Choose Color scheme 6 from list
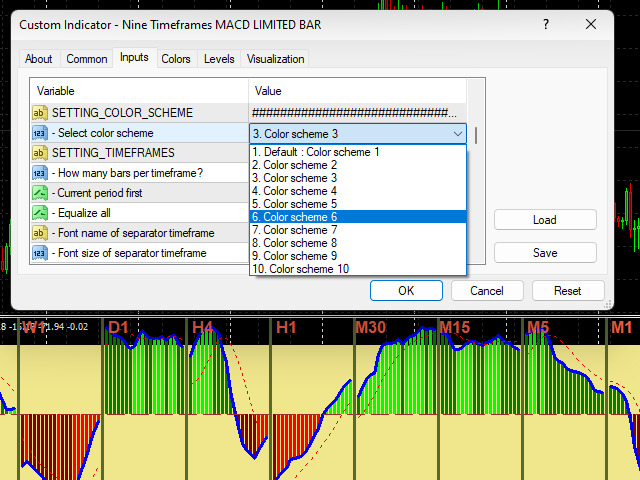 tap(300, 217)
